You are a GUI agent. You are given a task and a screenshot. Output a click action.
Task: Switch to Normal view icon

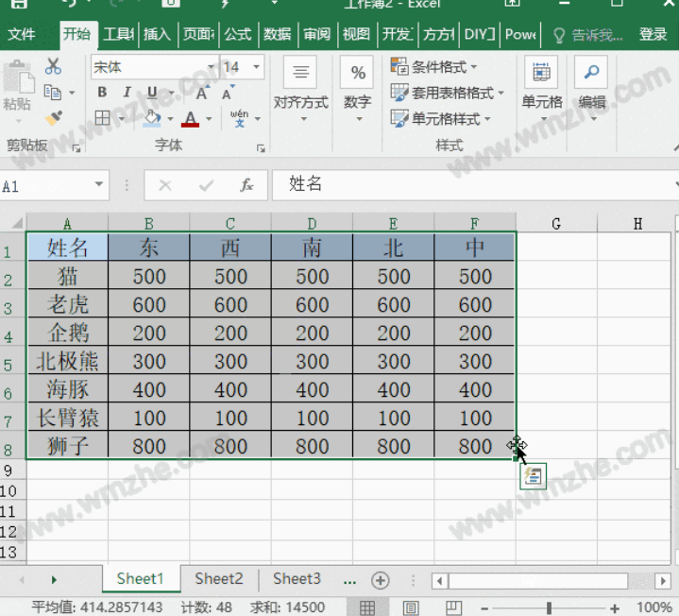click(x=367, y=607)
